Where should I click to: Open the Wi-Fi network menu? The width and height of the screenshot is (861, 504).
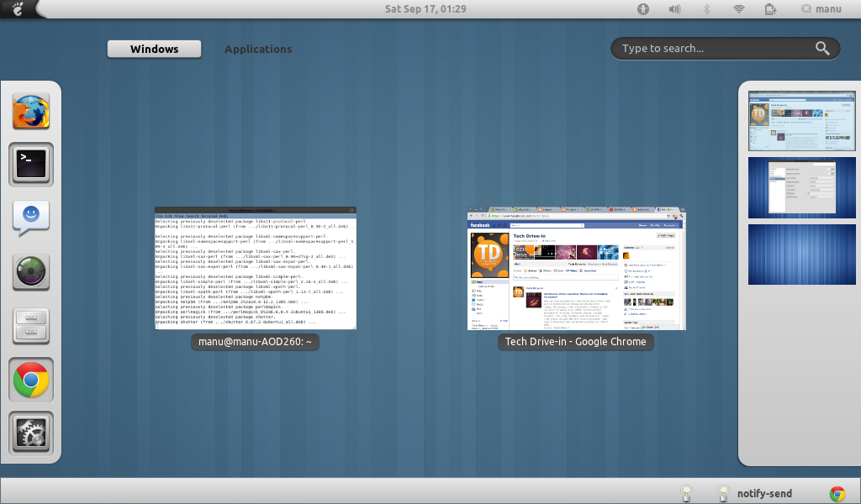(x=738, y=9)
